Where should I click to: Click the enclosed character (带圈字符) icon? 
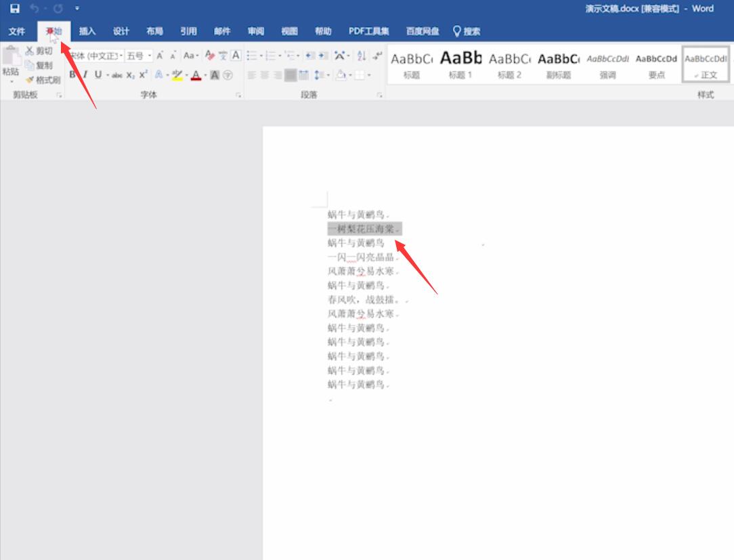tap(228, 75)
